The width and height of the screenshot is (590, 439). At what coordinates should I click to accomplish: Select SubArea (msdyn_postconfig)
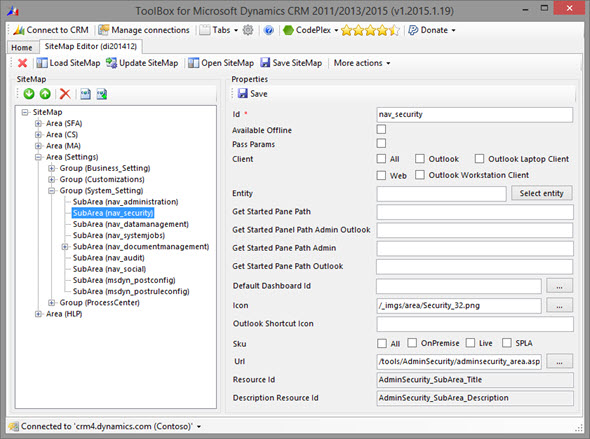point(124,280)
